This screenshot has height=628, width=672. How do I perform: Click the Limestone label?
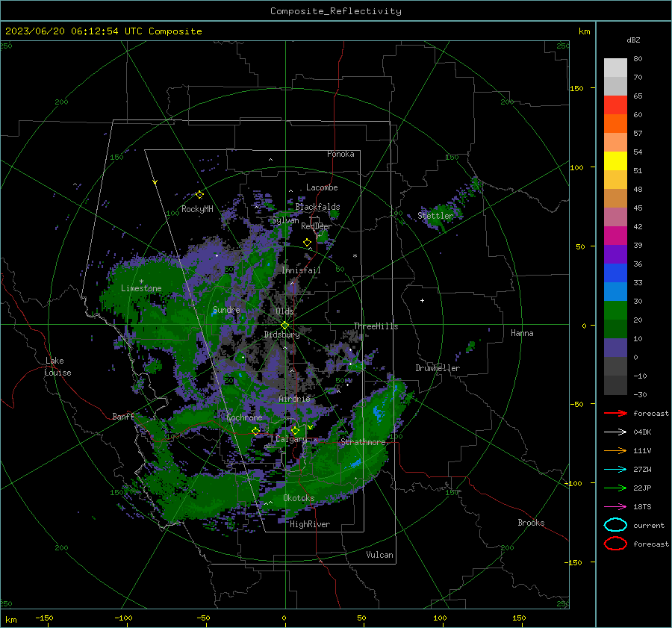[x=141, y=288]
